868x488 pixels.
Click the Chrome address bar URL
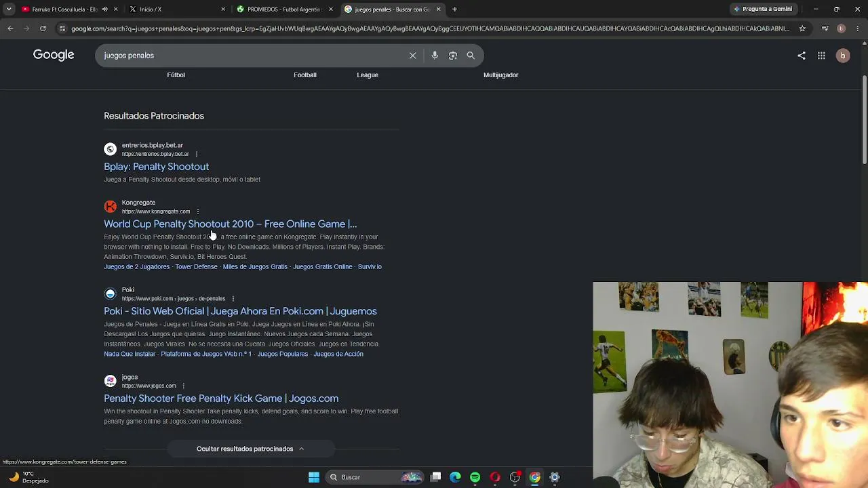pos(430,28)
